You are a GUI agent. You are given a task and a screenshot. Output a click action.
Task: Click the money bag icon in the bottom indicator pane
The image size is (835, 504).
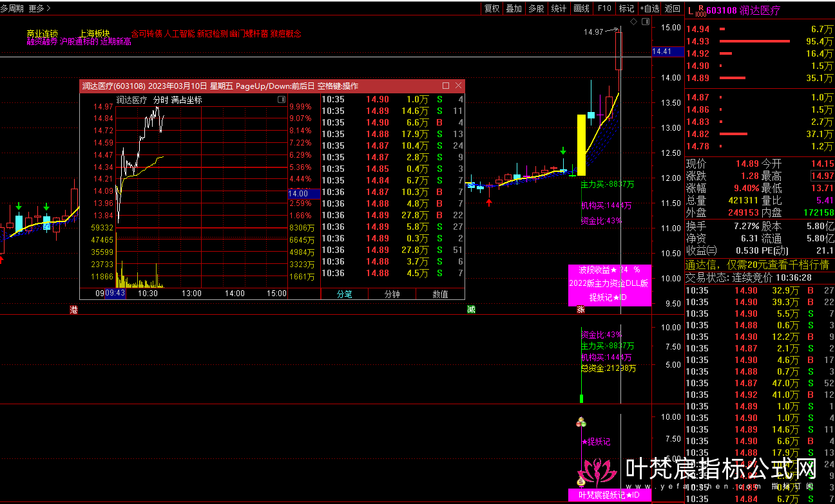581,481
